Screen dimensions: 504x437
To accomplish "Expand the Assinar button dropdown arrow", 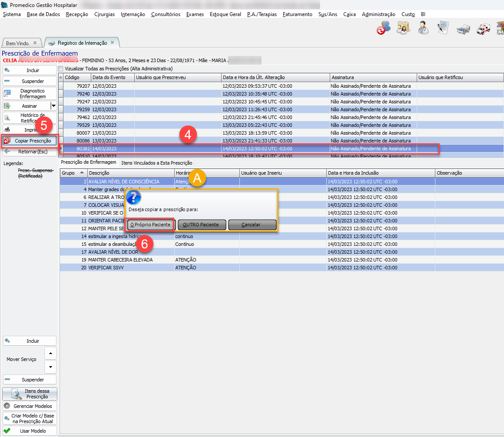I will (53, 106).
